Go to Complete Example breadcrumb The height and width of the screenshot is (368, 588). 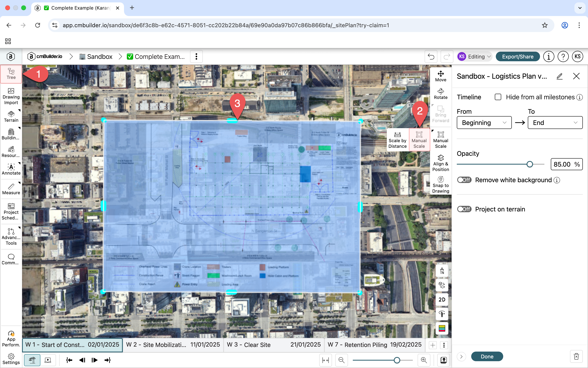(x=156, y=56)
